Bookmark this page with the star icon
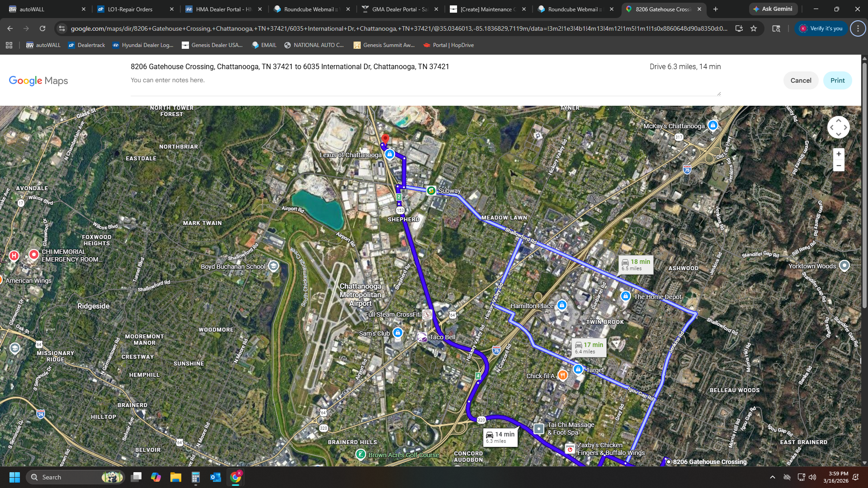The height and width of the screenshot is (488, 868). point(754,28)
